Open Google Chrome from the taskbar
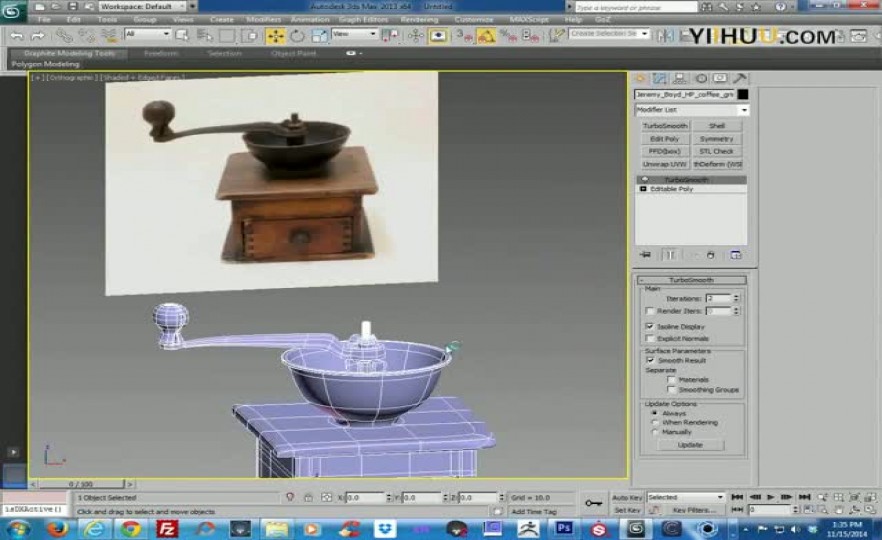882x540 pixels. click(x=131, y=529)
